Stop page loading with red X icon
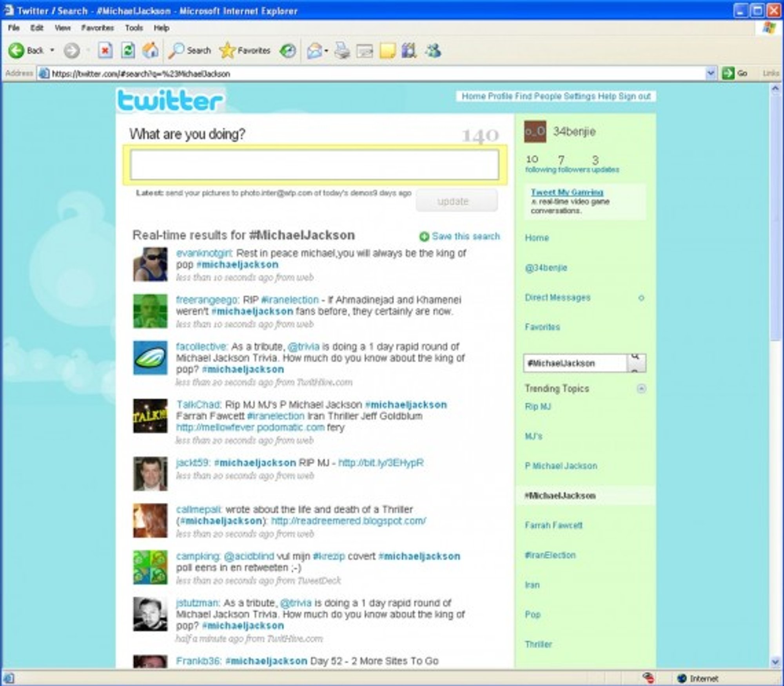 pos(105,51)
